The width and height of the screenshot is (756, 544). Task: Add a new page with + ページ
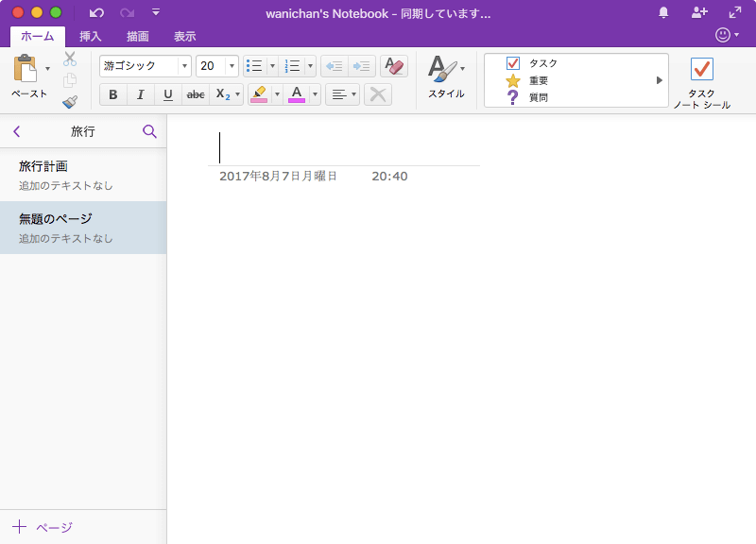click(x=42, y=527)
